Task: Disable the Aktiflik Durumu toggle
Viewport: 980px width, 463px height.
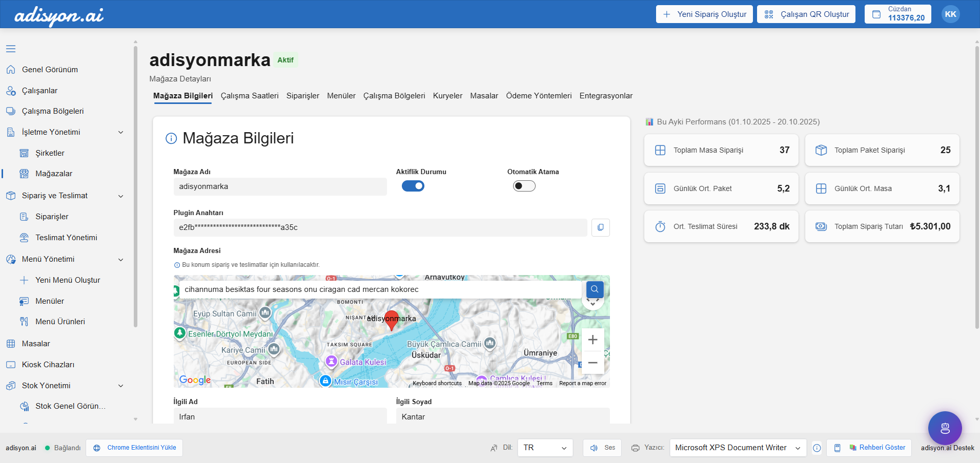Action: tap(413, 186)
